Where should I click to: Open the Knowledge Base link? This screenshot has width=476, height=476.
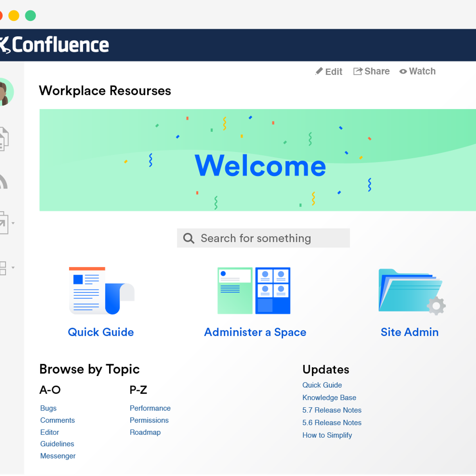click(329, 397)
